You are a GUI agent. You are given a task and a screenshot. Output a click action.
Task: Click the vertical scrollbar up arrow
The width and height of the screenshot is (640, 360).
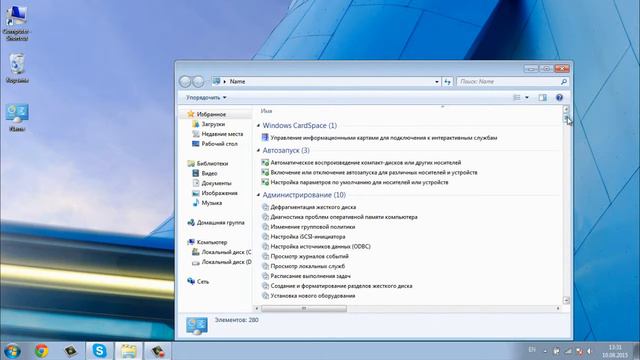(x=566, y=109)
